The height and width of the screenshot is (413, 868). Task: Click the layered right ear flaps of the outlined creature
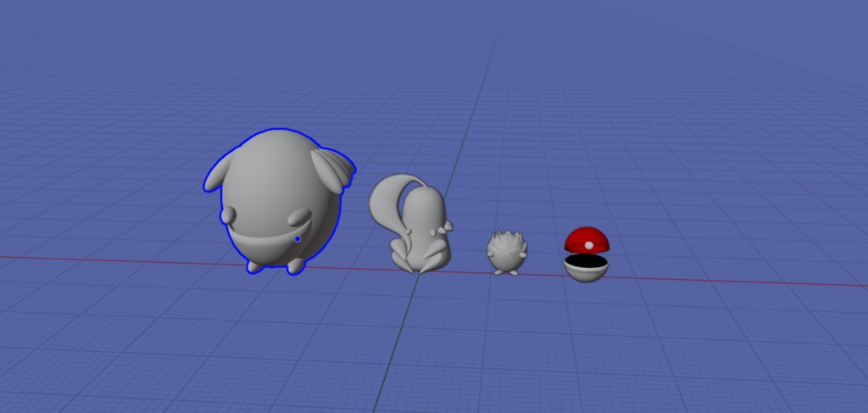tap(332, 167)
